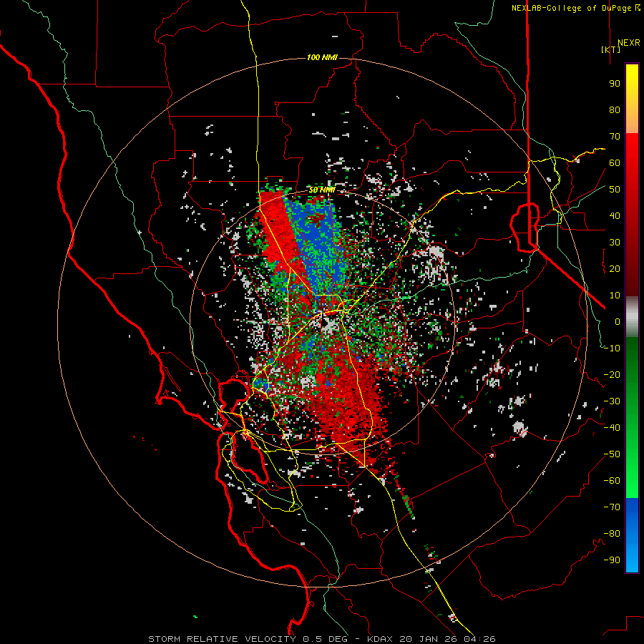
Task: Click the Storm Relative Velocity caption at bottom
Action: point(321,639)
